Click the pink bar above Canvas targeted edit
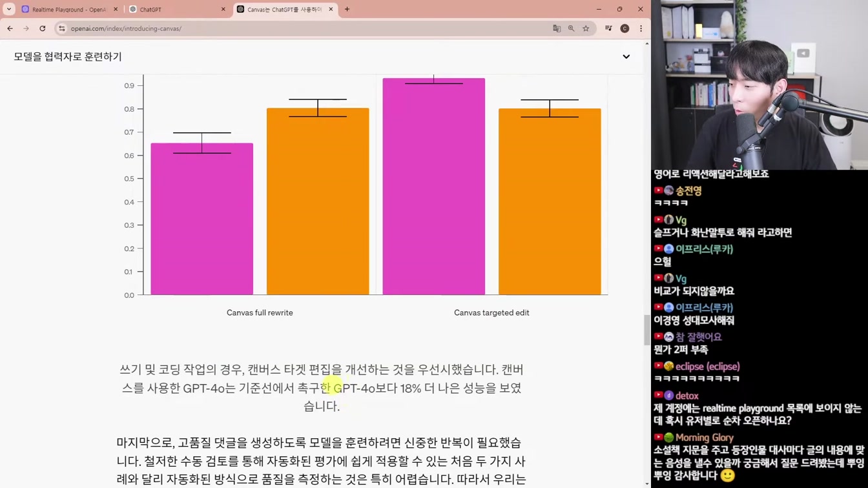The width and height of the screenshot is (868, 488). pyautogui.click(x=434, y=187)
